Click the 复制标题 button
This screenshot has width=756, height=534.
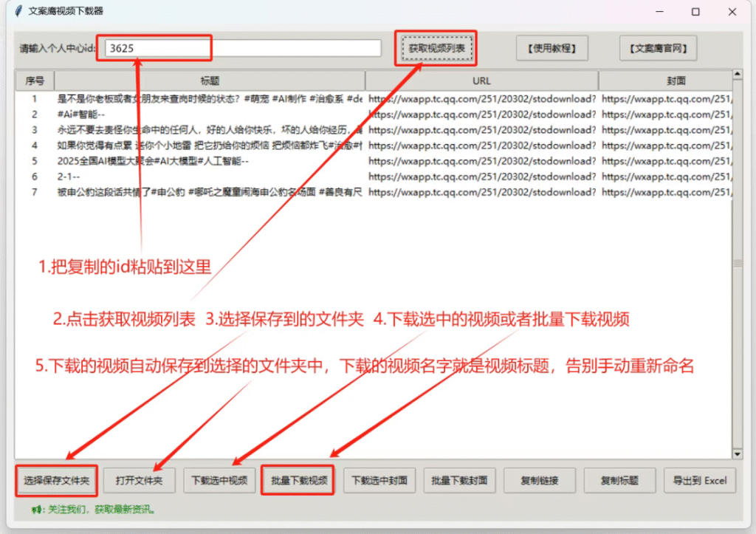click(619, 480)
